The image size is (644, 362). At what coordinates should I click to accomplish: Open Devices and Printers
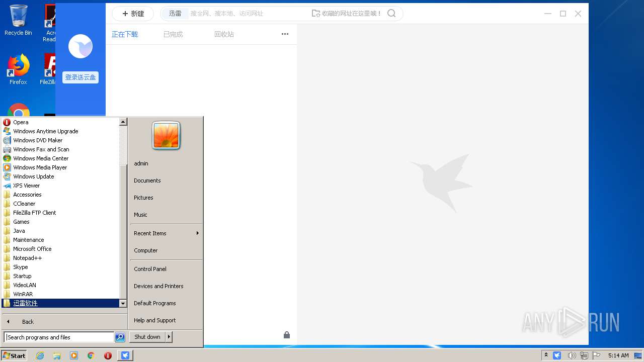point(166,286)
